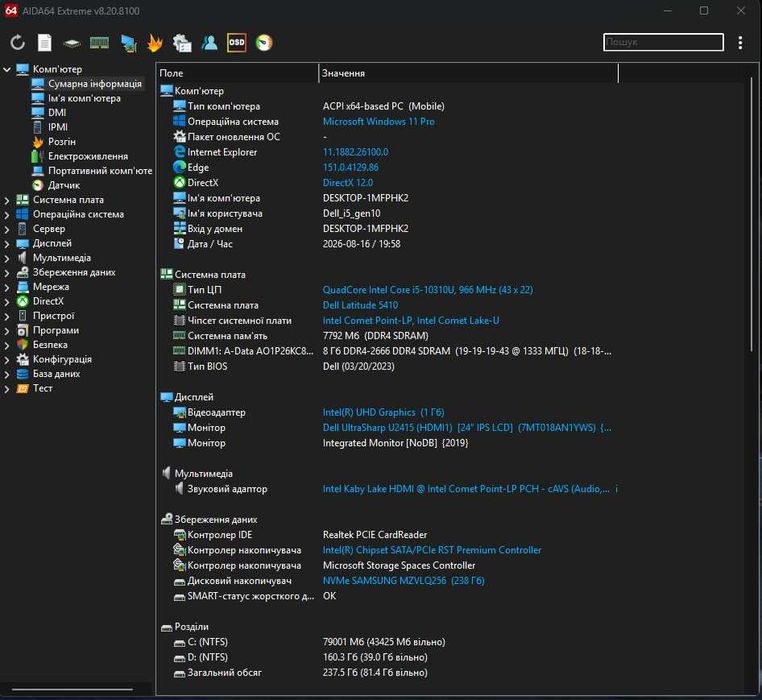The width and height of the screenshot is (762, 700).
Task: Select Тест in the tree
Action: click(x=43, y=388)
